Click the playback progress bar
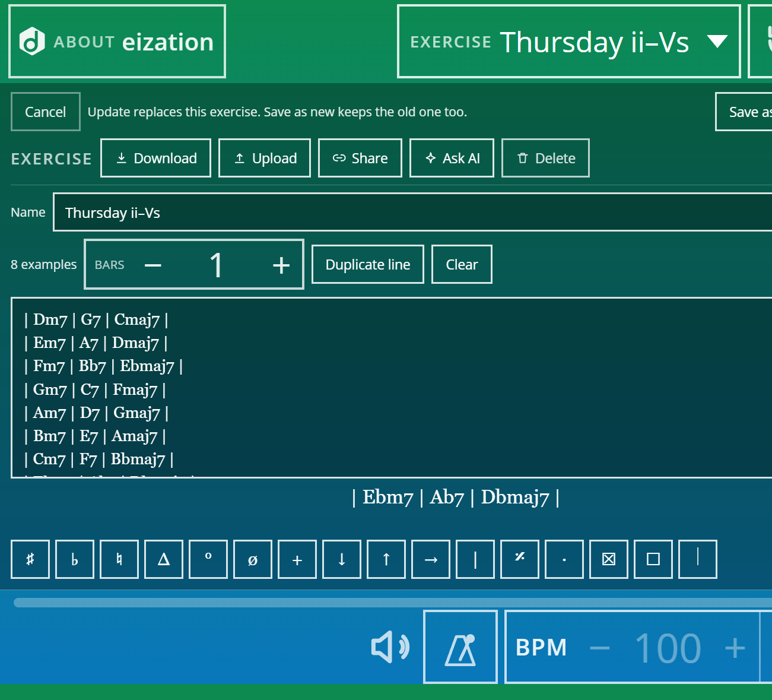 [x=393, y=603]
